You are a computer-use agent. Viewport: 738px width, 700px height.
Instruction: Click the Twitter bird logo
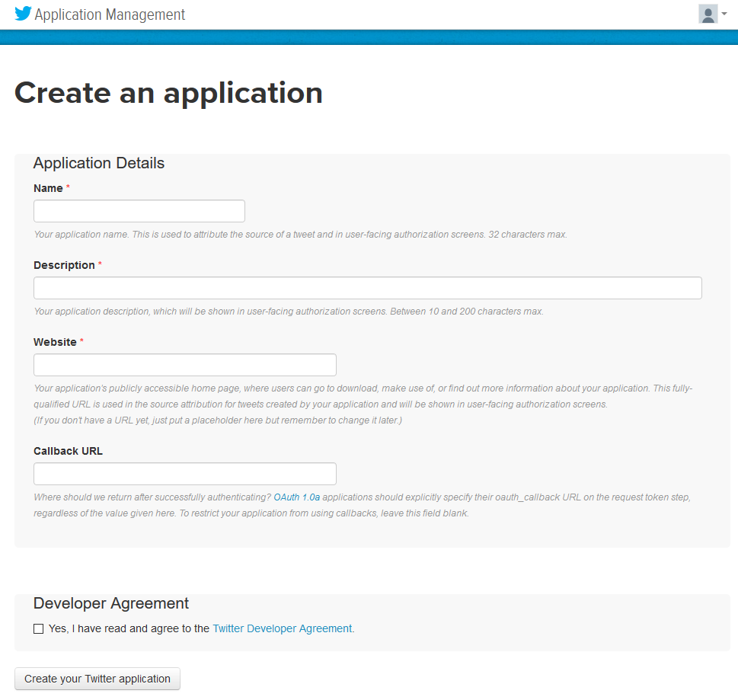coord(23,14)
